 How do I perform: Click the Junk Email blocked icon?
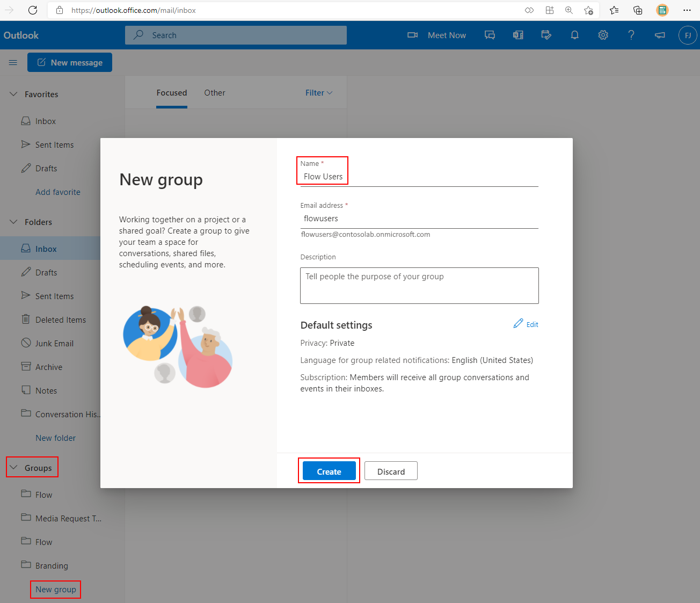click(x=26, y=343)
